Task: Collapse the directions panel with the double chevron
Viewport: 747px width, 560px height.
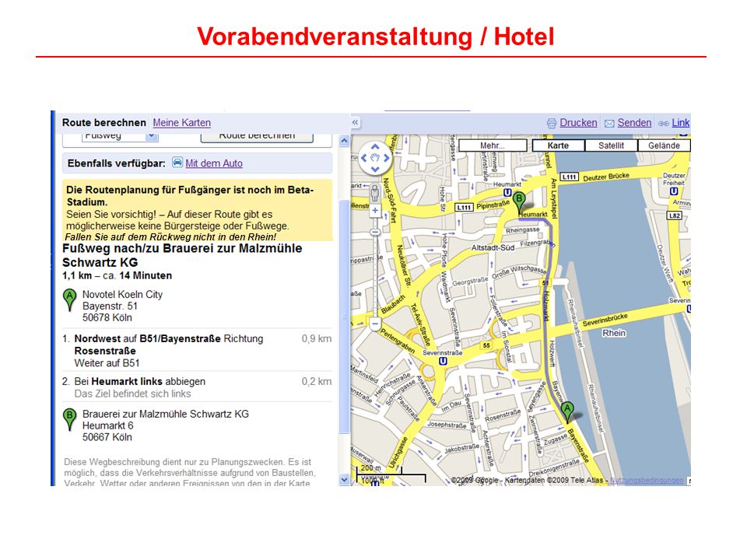Action: 355,122
